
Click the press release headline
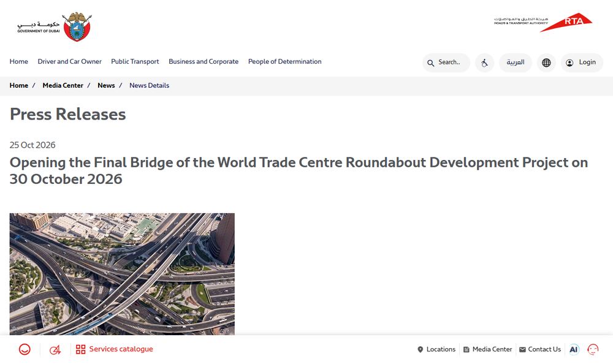(x=299, y=170)
